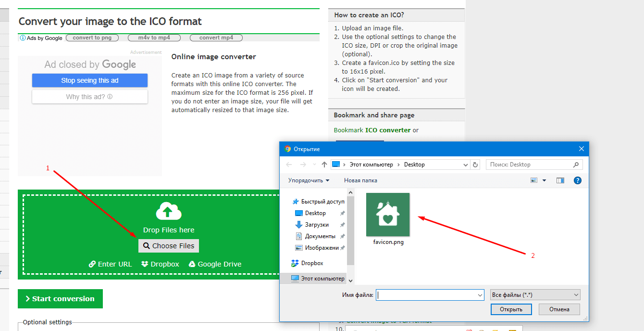Click the cloud upload icon above Drop Files

168,211
